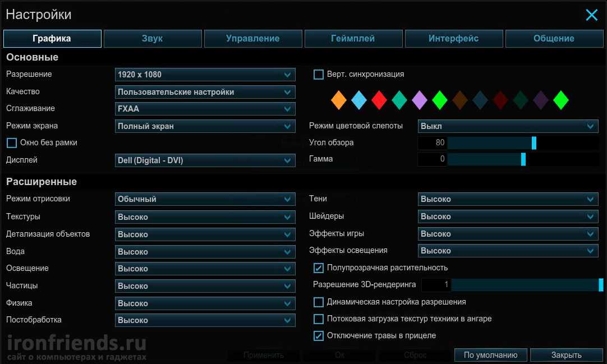Choose the lavender purple diamond marker
The height and width of the screenshot is (364, 607).
420,100
